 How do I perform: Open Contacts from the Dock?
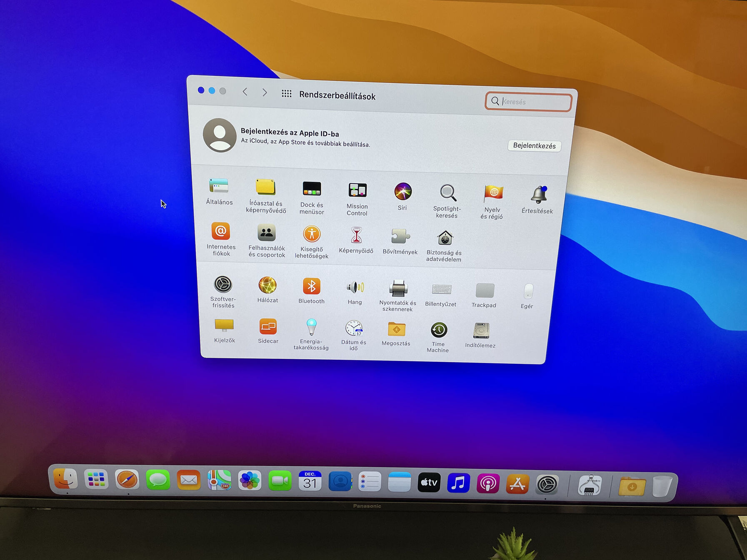[x=340, y=482]
